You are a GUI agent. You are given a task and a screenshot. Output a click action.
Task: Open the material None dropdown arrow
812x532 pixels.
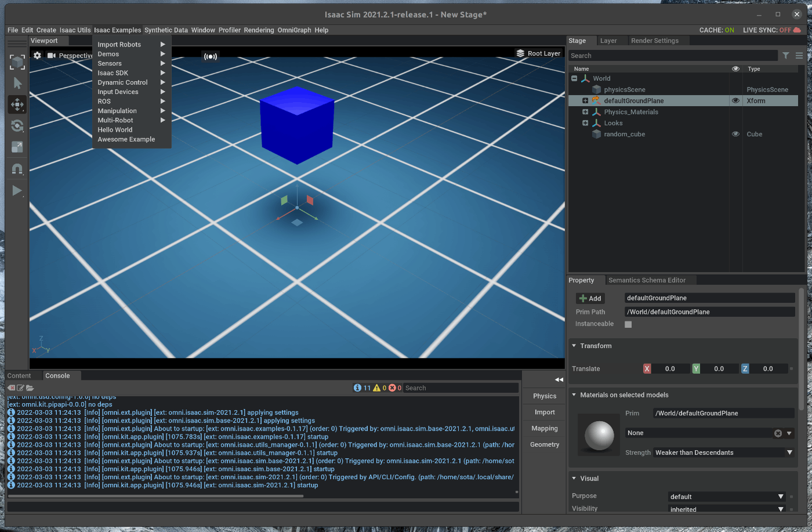(789, 433)
